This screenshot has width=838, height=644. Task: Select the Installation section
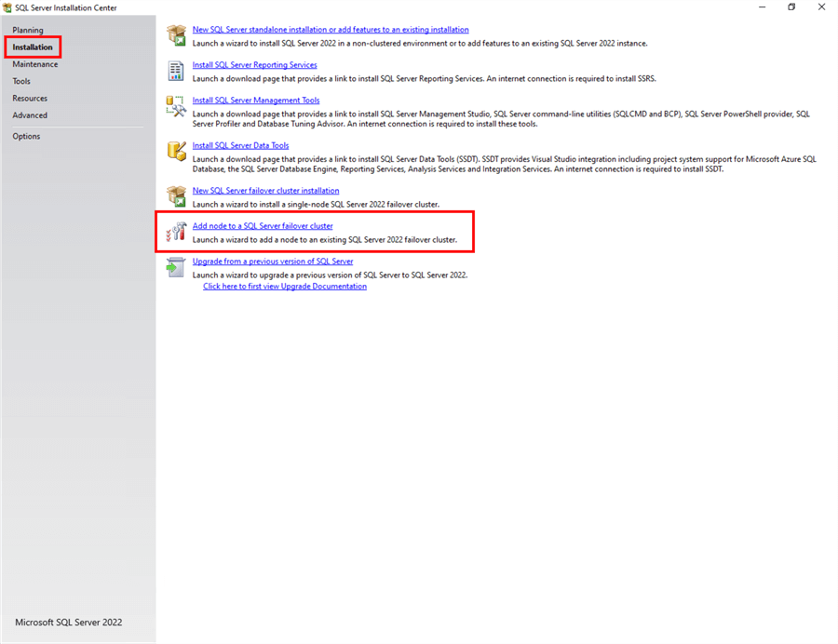click(33, 47)
